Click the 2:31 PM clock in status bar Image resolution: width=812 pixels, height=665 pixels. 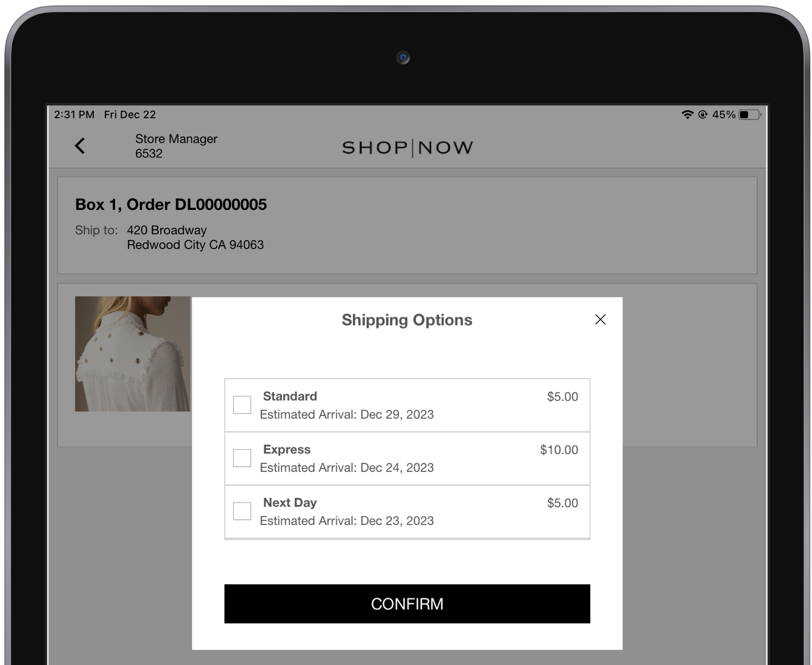[74, 114]
